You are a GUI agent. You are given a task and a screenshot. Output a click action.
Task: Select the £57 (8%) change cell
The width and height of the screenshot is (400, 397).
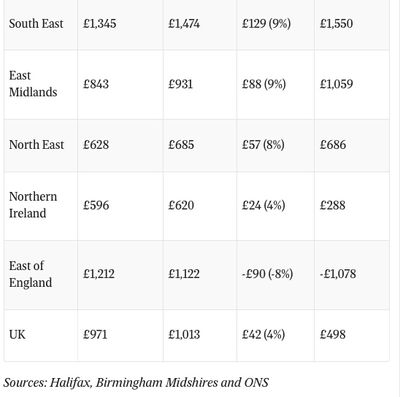point(263,145)
